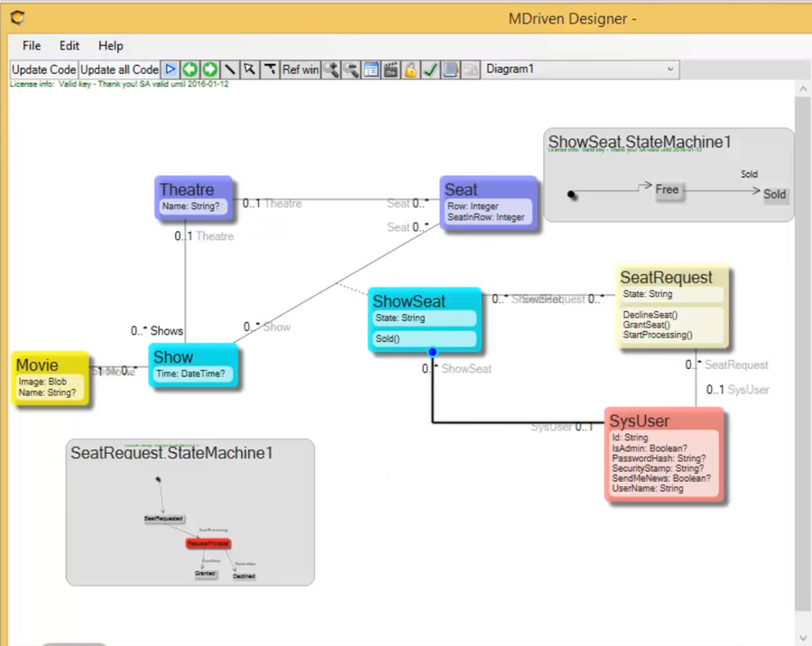Open the Edit menu
This screenshot has width=812, height=646.
click(69, 45)
